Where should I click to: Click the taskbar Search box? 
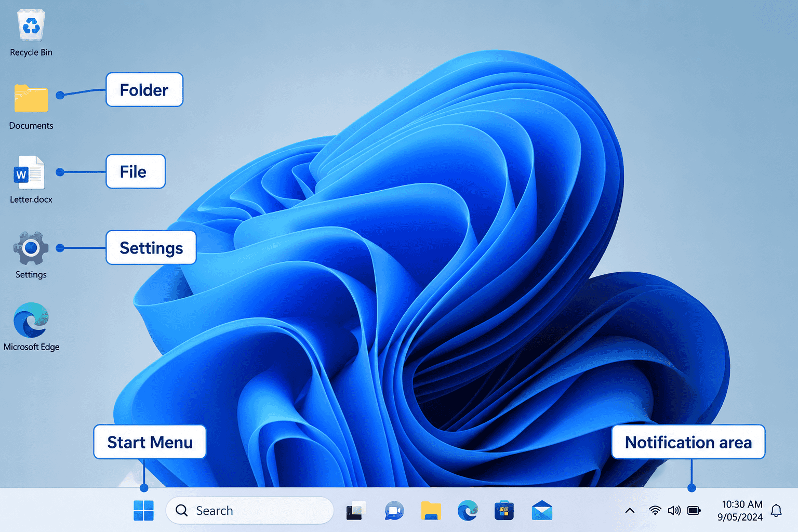click(x=249, y=511)
